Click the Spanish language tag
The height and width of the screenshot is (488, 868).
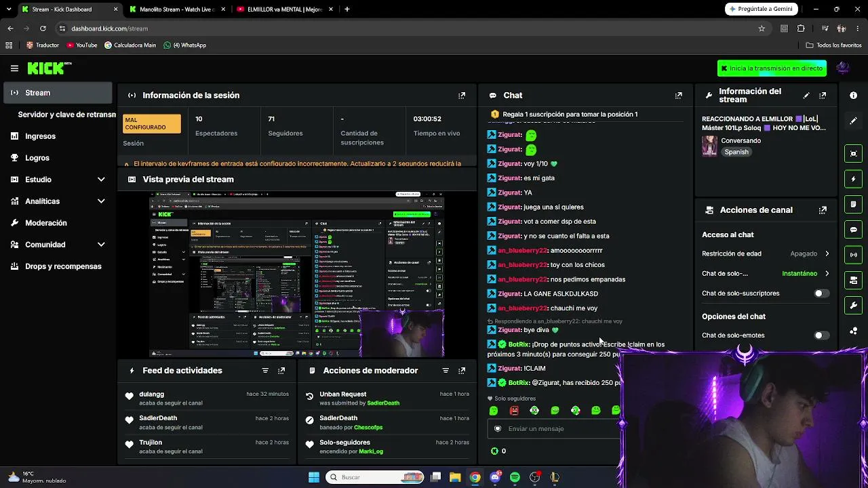736,152
